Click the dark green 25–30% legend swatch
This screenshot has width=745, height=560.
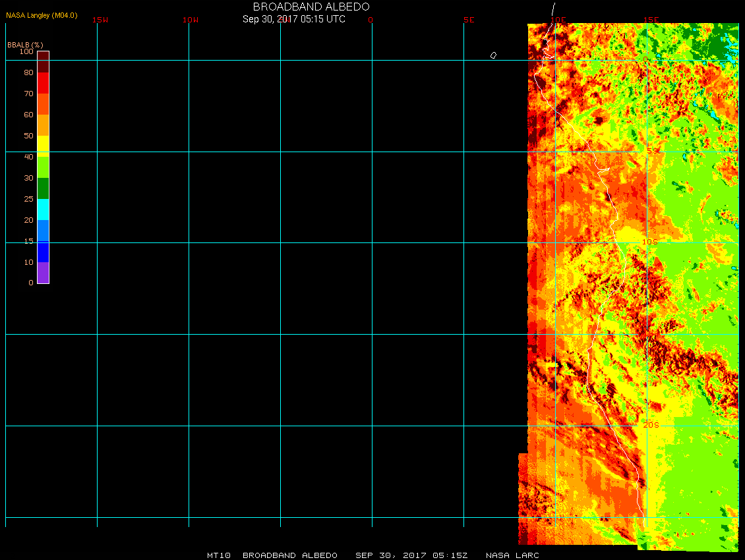click(43, 188)
